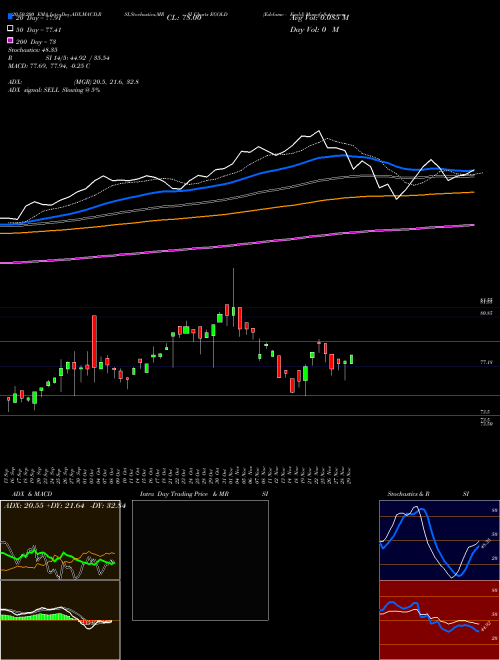
Task: Open the MACD histogram chart panel
Action: pyautogui.click(x=60, y=620)
